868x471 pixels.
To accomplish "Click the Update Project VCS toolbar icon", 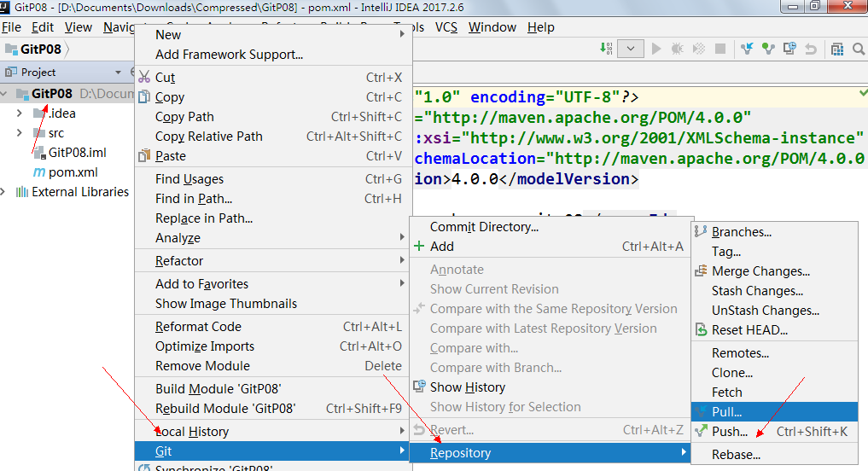I will [x=748, y=49].
